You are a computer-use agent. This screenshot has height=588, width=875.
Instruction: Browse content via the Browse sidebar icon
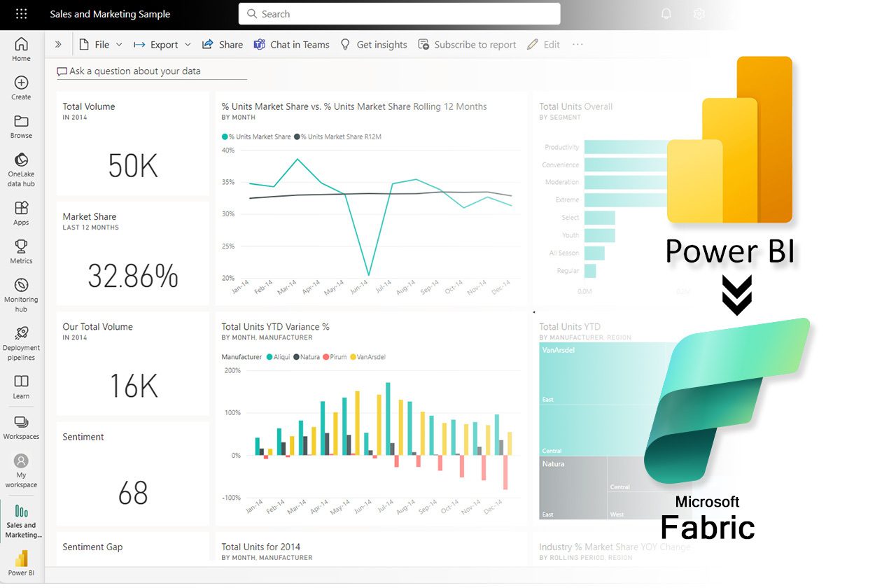(21, 126)
